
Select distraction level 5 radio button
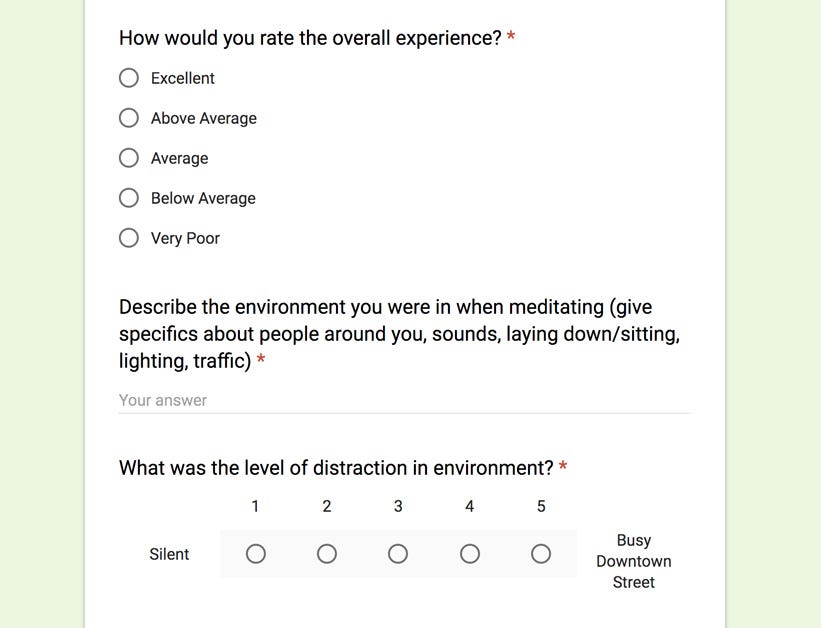coord(541,554)
